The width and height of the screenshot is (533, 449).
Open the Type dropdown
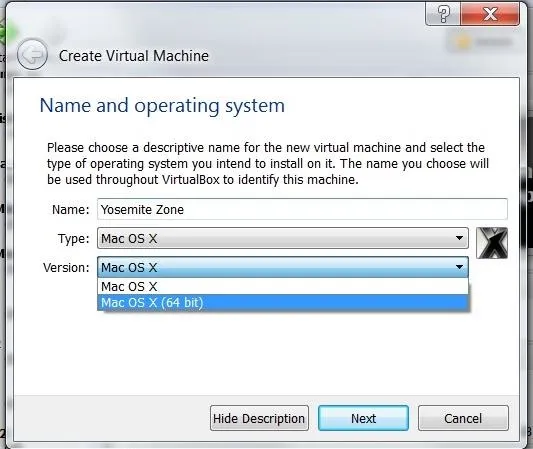[x=283, y=238]
